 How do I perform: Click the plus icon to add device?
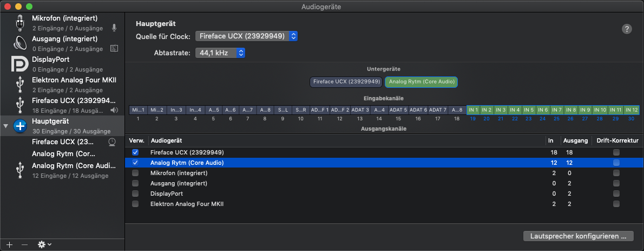9,244
